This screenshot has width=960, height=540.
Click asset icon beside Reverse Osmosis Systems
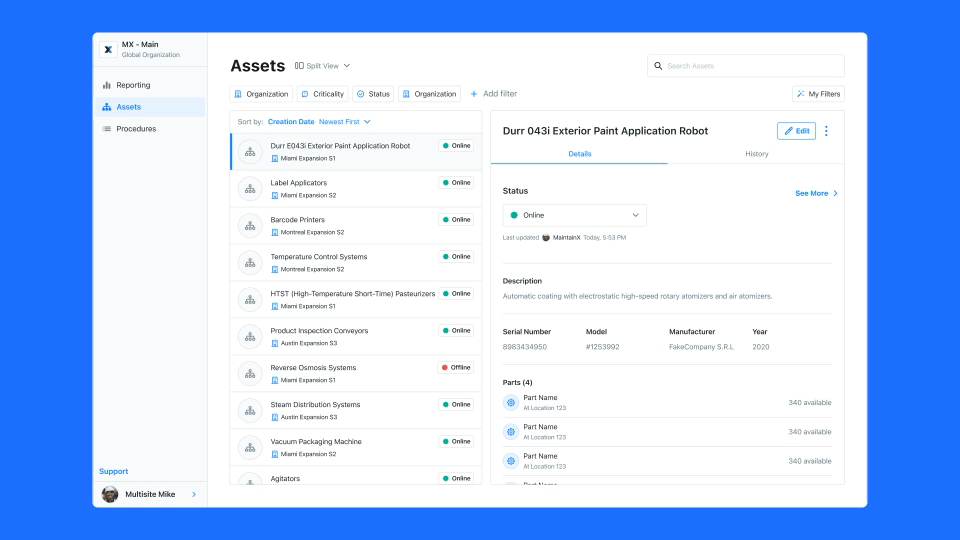pos(250,373)
